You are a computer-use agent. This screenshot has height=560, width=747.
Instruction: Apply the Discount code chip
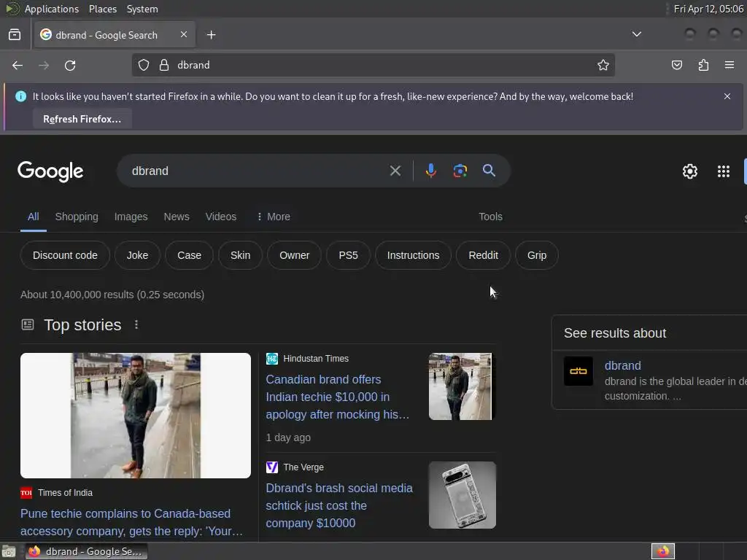(x=65, y=255)
